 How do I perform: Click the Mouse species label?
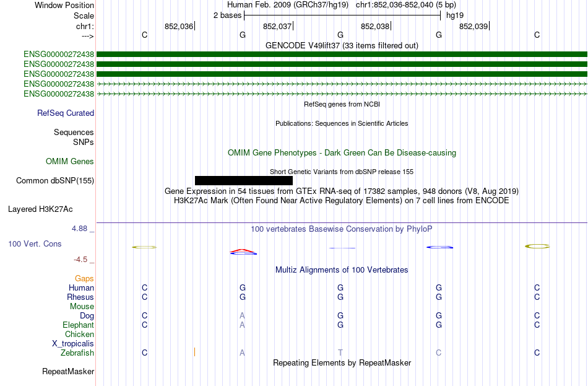tap(82, 307)
